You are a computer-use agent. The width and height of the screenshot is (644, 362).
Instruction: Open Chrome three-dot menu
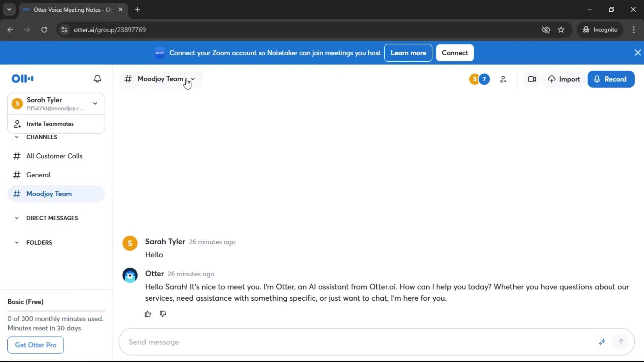(x=634, y=30)
